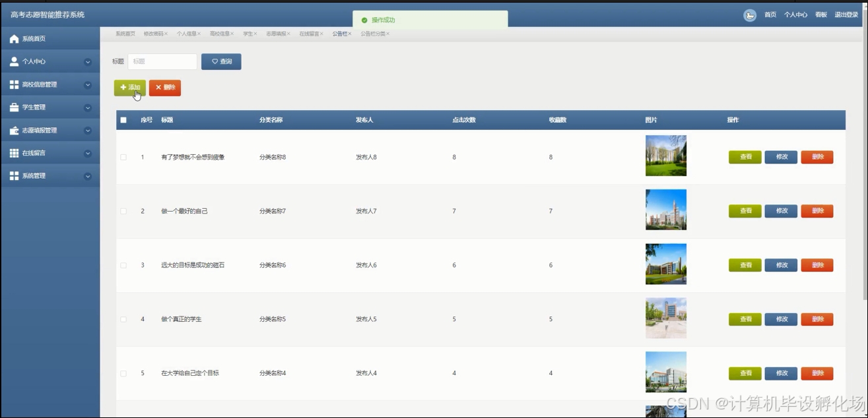Expand the 高校信息管理 sidebar menu arrow
This screenshot has height=418, width=868.
(88, 84)
